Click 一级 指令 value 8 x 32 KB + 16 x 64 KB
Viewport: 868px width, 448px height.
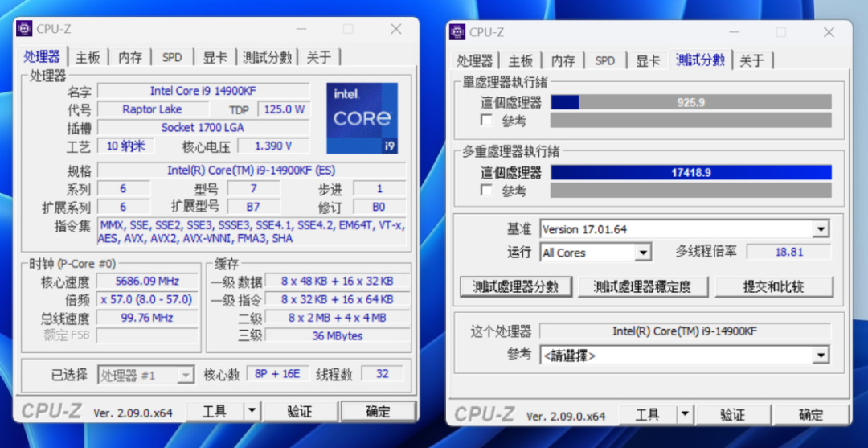coord(338,299)
